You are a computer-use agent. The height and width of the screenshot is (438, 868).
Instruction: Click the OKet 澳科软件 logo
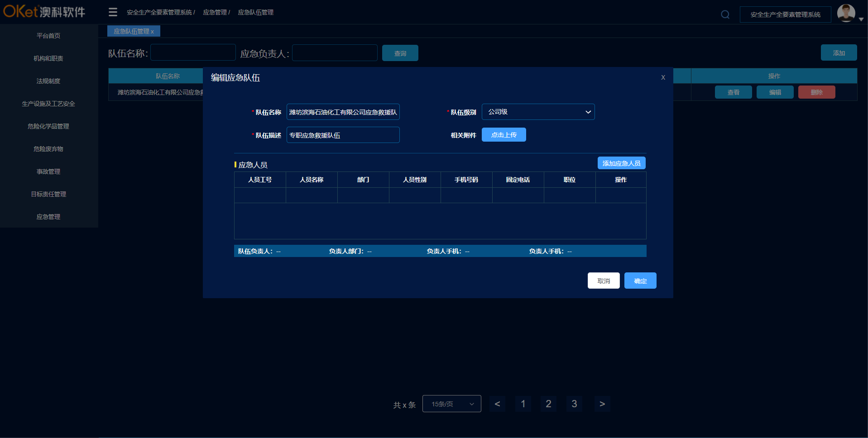(44, 12)
